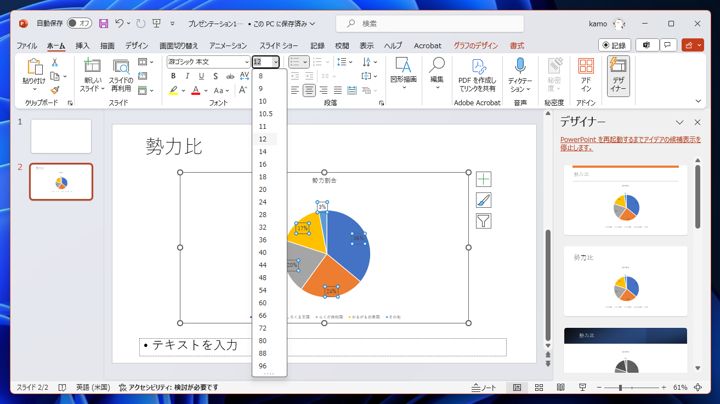The image size is (720, 404).
Task: Click the search (検索) box
Action: pos(430,23)
